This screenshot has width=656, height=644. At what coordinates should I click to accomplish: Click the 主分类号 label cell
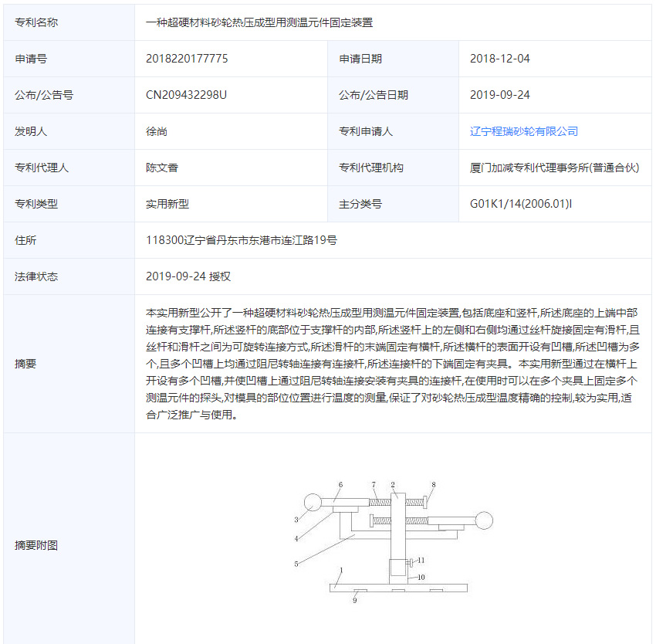coord(394,204)
